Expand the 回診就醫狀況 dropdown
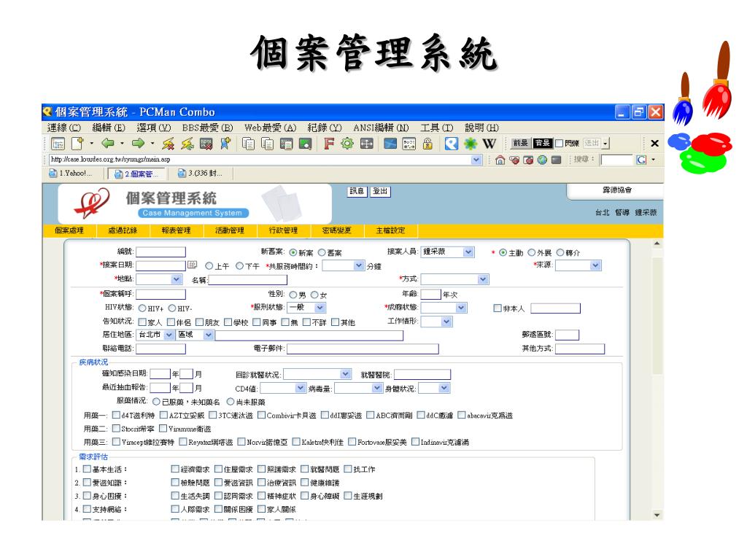The image size is (747, 560). tap(317, 374)
